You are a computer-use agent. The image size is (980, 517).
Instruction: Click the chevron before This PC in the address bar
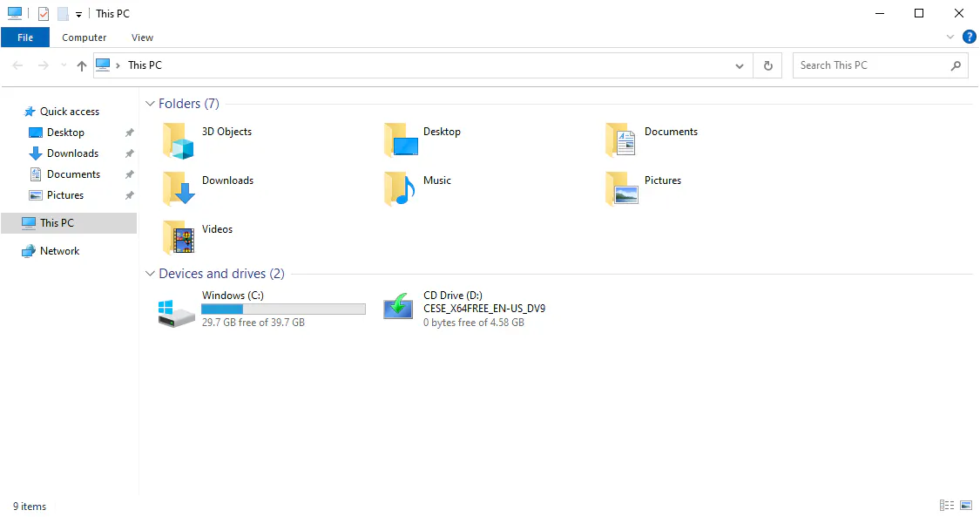118,65
